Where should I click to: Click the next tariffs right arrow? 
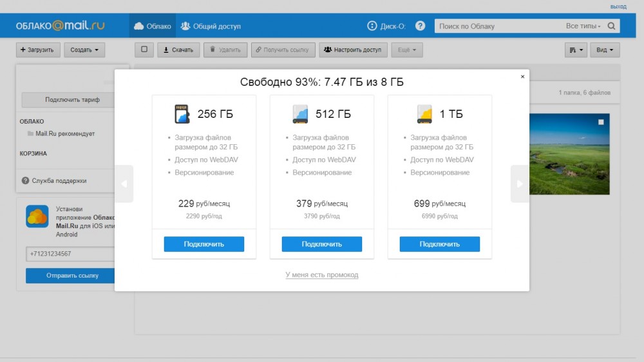coord(520,184)
